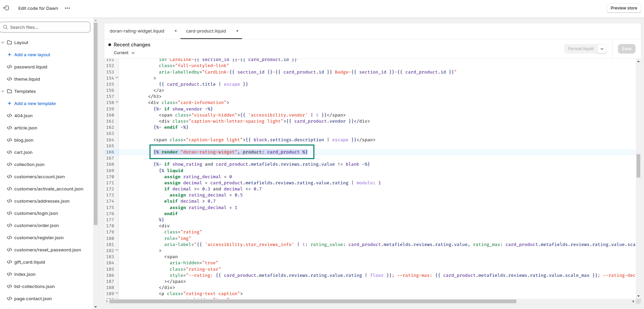
Task: Click the Format liquid button
Action: click(581, 49)
